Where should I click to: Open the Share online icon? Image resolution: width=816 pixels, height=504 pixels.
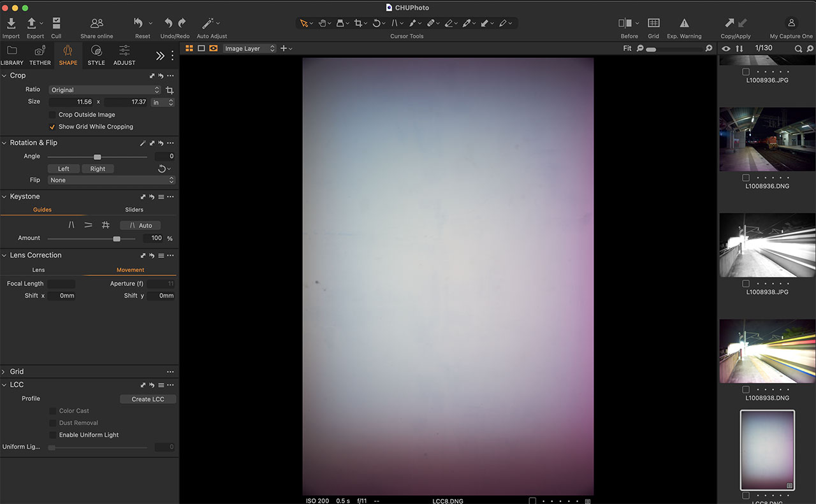(97, 24)
